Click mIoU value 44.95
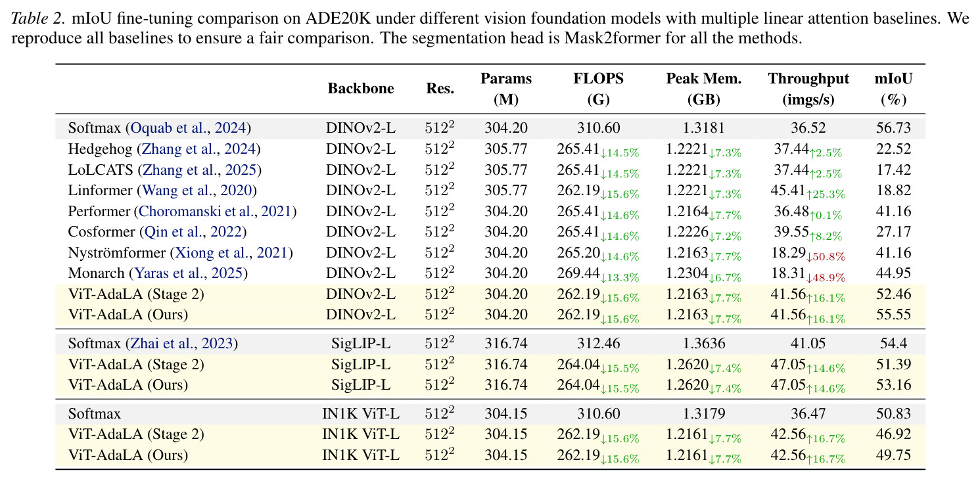Viewport: 980px width, 481px height. 893,273
